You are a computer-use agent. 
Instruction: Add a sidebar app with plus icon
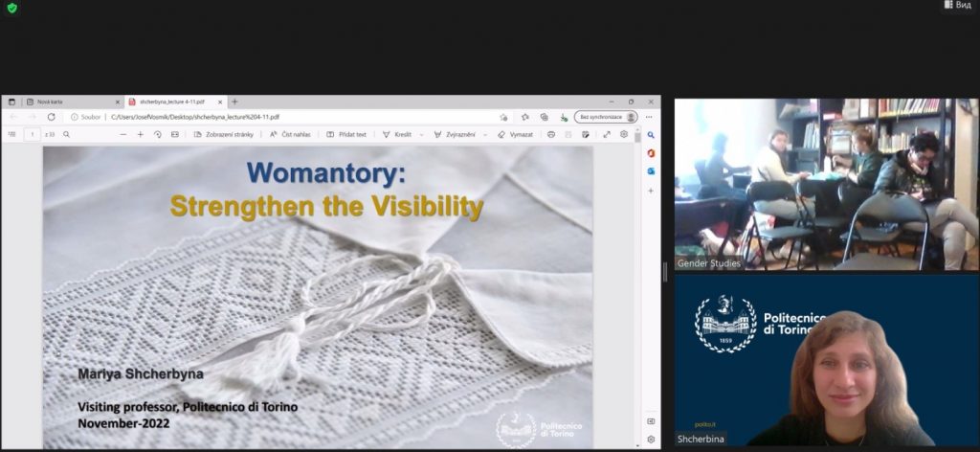pos(651,190)
